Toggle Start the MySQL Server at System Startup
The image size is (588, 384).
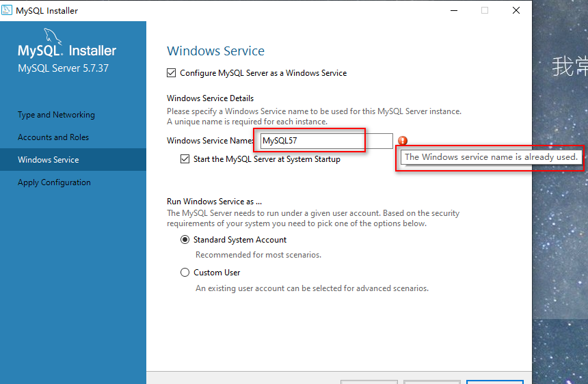click(x=185, y=159)
